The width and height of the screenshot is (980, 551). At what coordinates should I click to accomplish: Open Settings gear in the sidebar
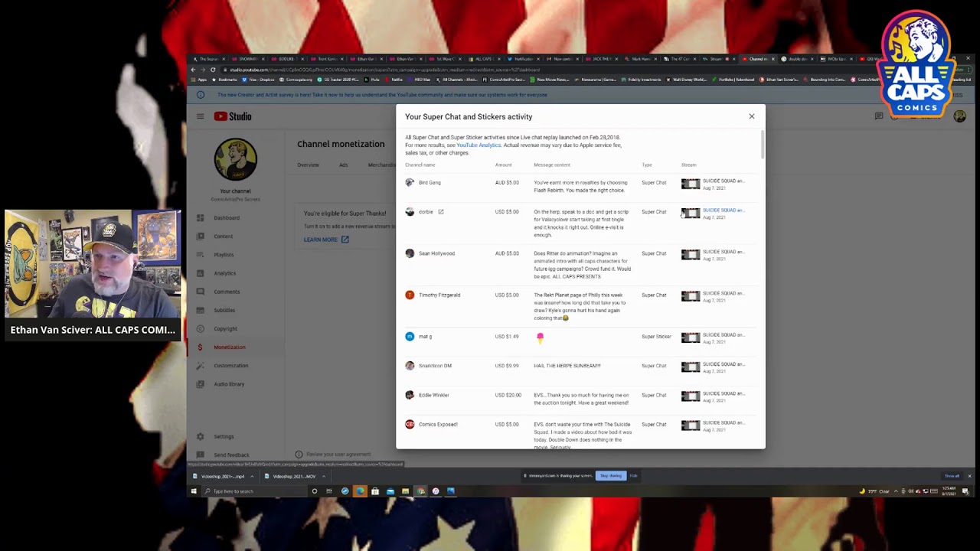coord(223,437)
